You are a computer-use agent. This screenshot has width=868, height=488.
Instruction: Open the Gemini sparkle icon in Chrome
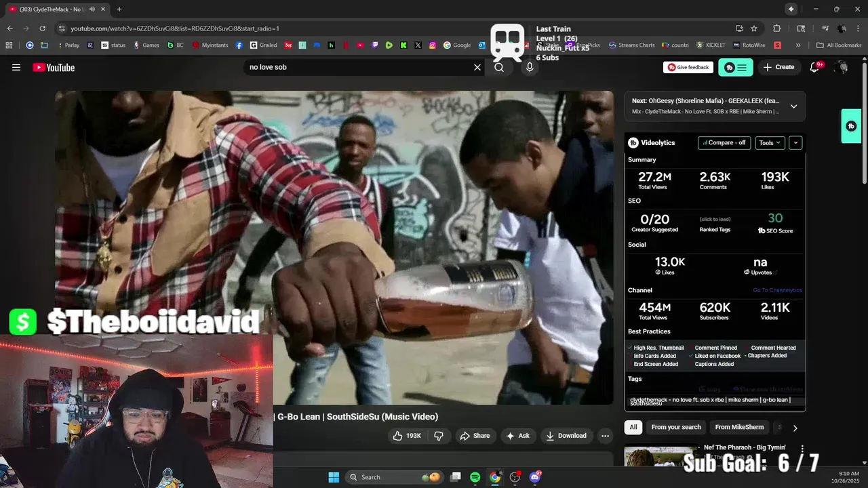coord(791,9)
